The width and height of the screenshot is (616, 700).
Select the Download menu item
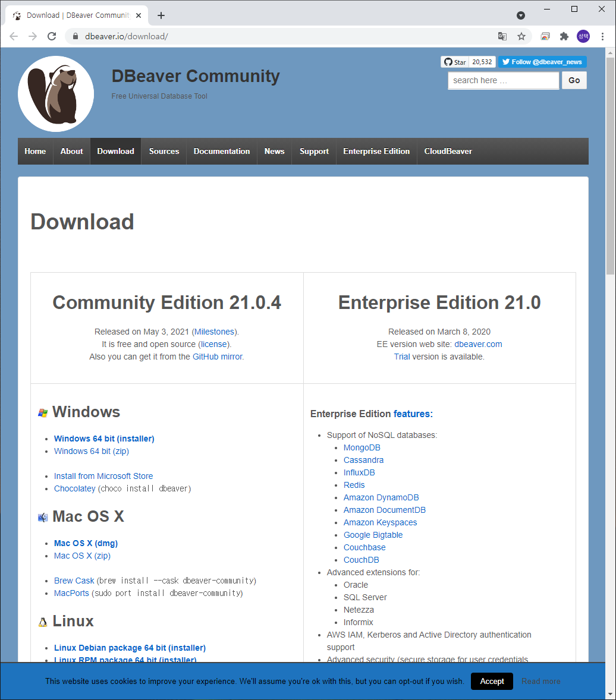coord(116,152)
